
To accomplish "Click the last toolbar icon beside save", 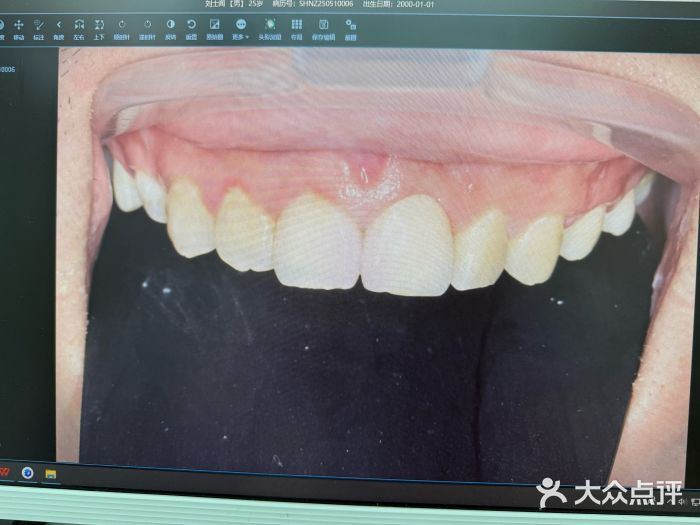I will click(x=351, y=29).
